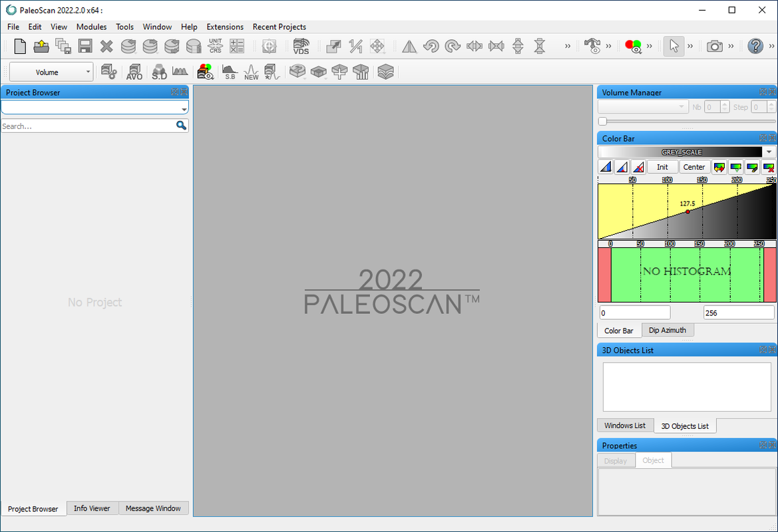
Task: Click the NEW wavelet icon
Action: click(251, 72)
